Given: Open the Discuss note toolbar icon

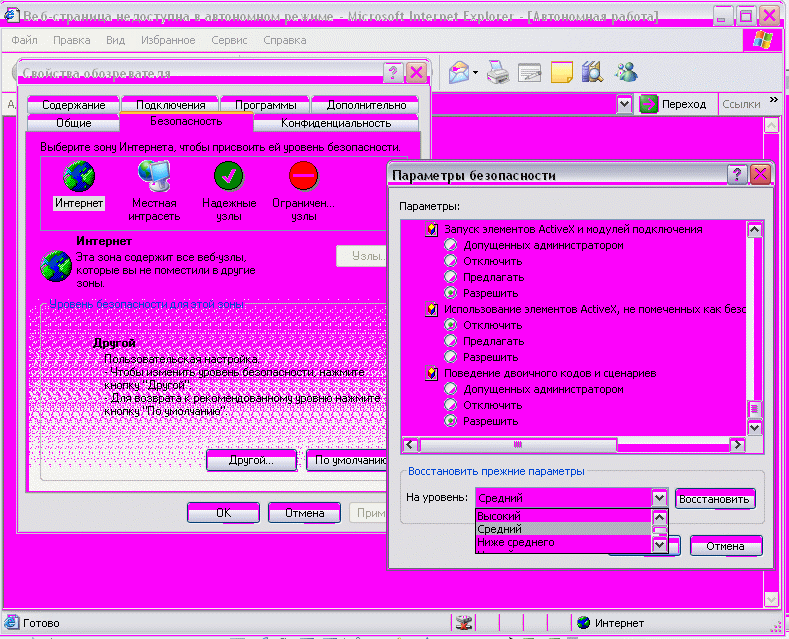Looking at the screenshot, I should click(x=562, y=72).
